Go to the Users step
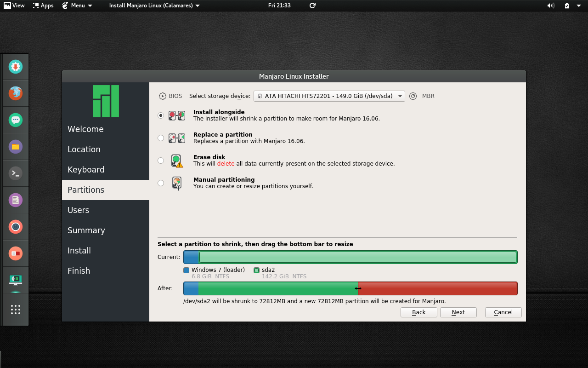The image size is (588, 368). (x=106, y=210)
